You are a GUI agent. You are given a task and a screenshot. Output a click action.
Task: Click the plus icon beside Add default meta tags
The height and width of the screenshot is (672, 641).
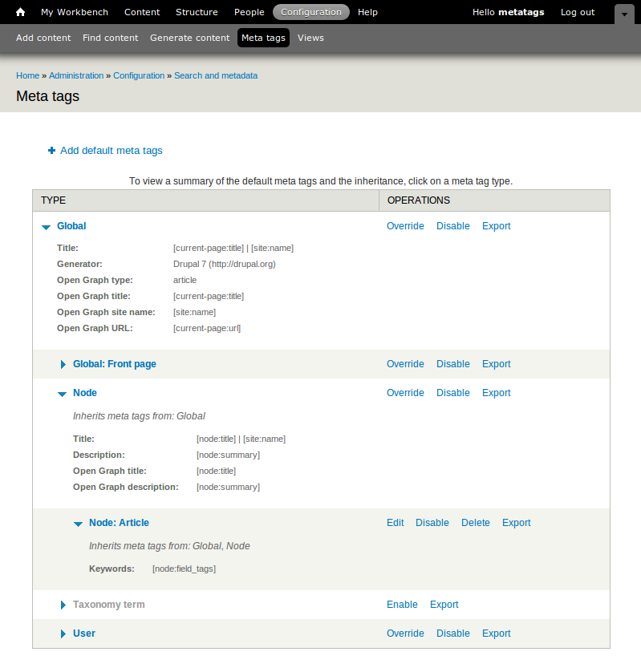tap(51, 150)
